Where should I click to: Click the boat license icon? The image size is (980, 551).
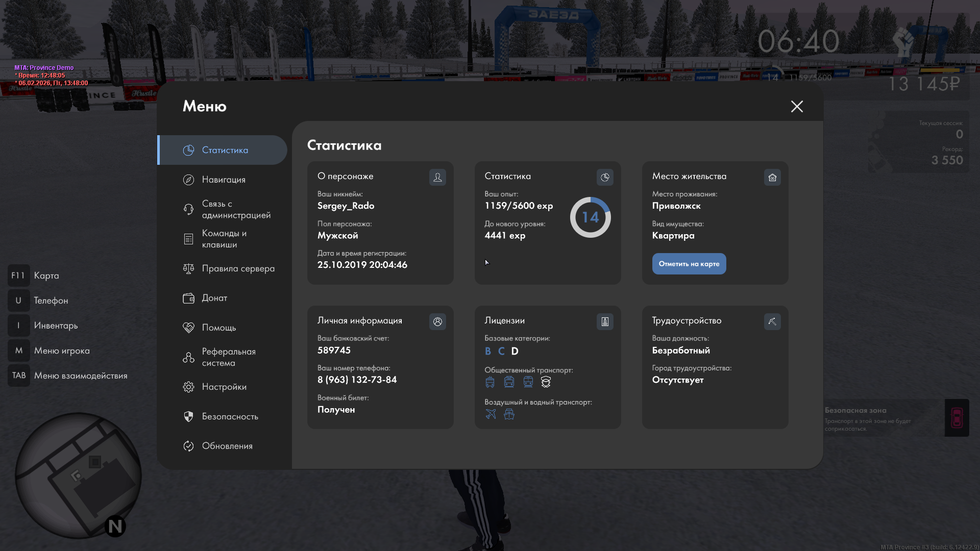pos(509,414)
